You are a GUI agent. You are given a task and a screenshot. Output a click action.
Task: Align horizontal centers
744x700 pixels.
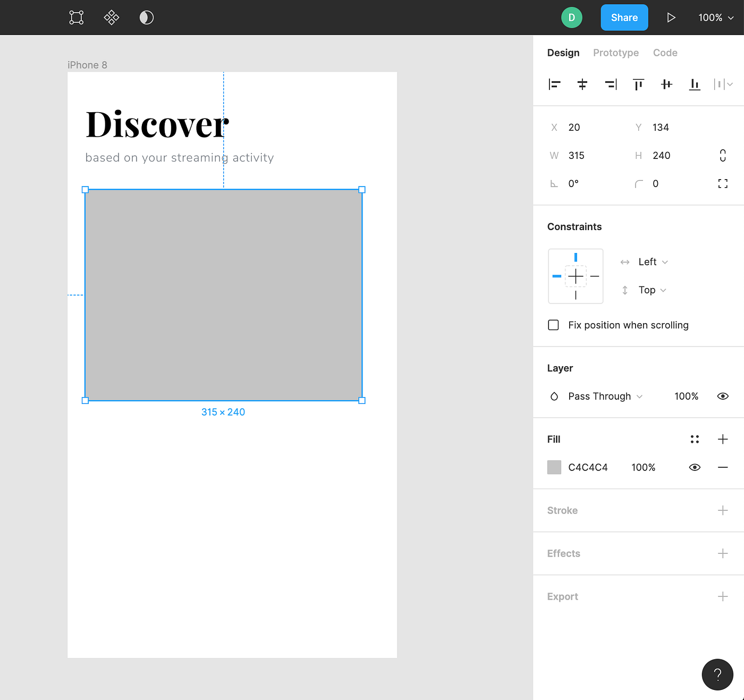(x=582, y=84)
